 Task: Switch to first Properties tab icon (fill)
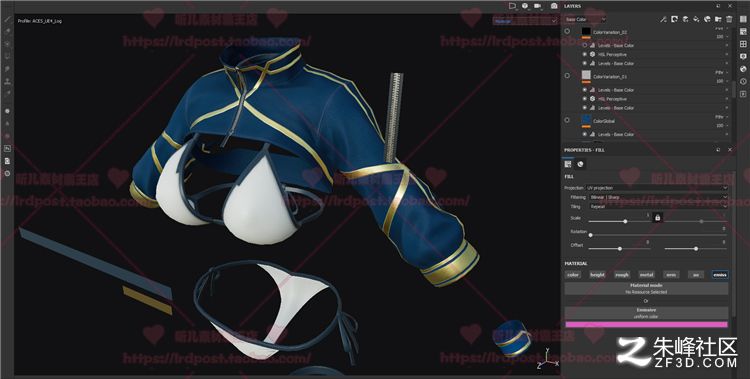tap(568, 164)
